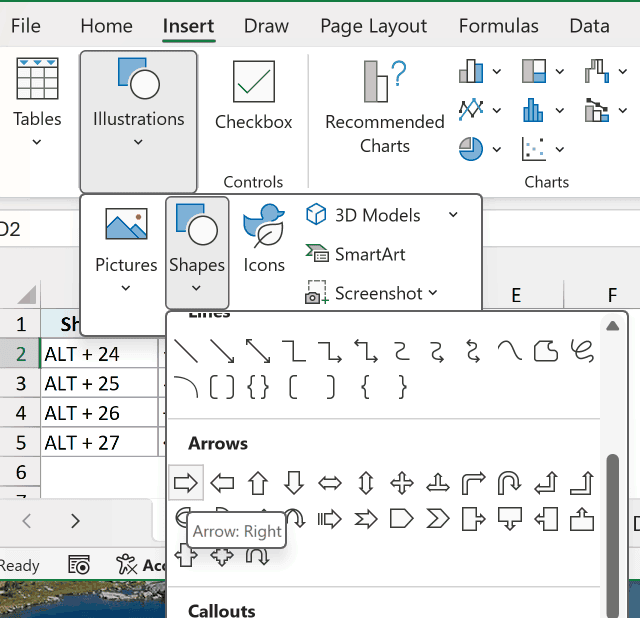Open the macro recording status icon
640x618 pixels.
click(x=79, y=565)
